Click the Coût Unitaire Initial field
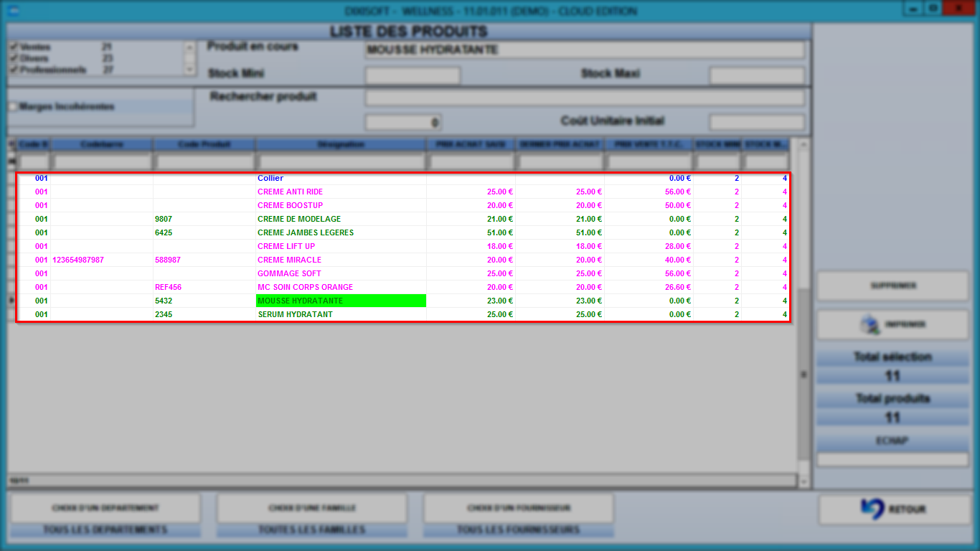This screenshot has height=551, width=980. [x=757, y=122]
